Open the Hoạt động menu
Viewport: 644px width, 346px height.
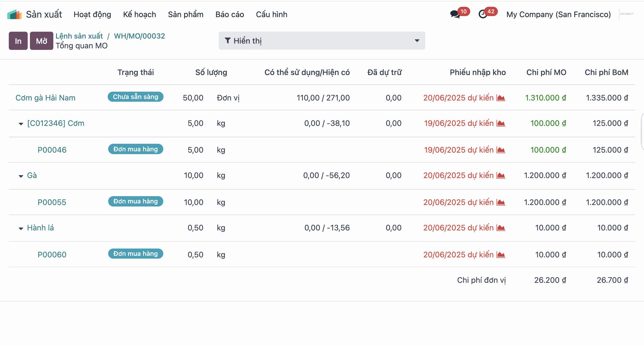click(92, 14)
